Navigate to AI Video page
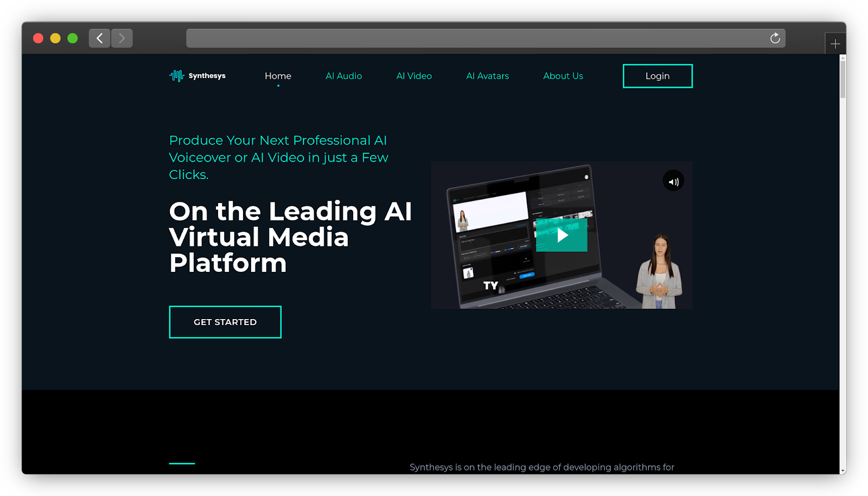The width and height of the screenshot is (868, 496). [x=414, y=76]
